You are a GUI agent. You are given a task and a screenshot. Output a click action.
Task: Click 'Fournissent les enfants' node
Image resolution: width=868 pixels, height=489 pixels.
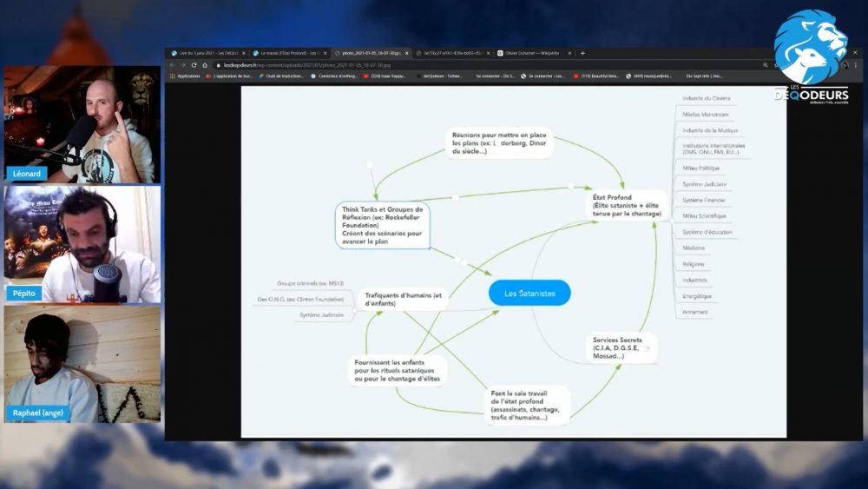(397, 371)
